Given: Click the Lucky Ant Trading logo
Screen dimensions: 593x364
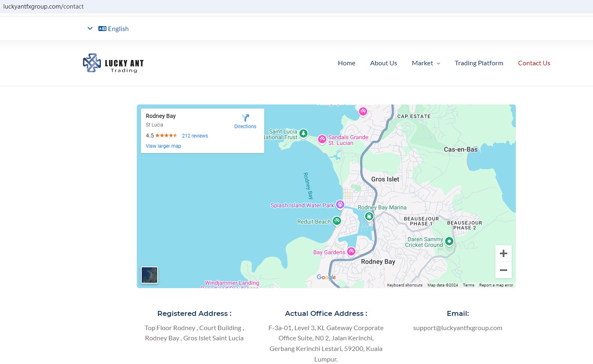Looking at the screenshot, I should click(113, 63).
